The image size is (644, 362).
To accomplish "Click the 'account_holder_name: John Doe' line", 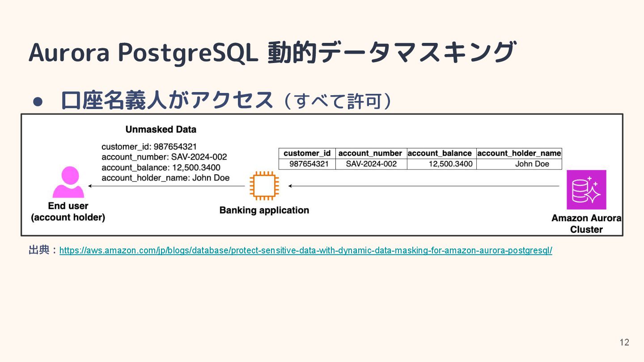I will click(165, 178).
